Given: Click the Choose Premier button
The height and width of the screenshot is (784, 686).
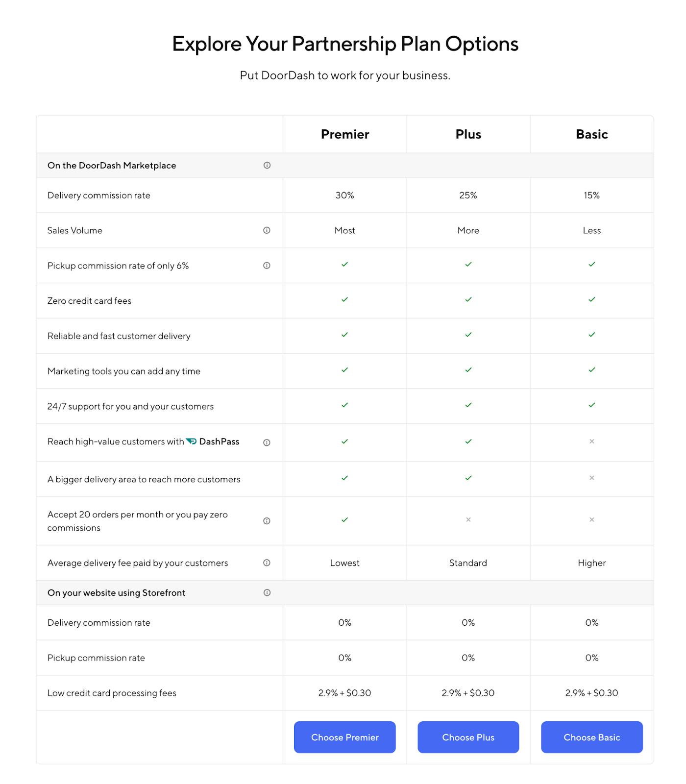Looking at the screenshot, I should (x=344, y=737).
